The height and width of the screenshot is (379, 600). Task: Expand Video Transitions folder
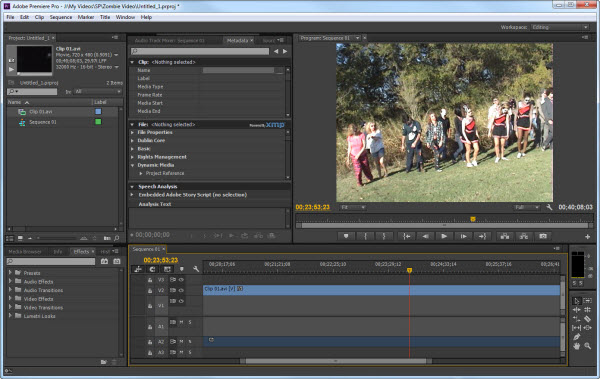(x=10, y=307)
